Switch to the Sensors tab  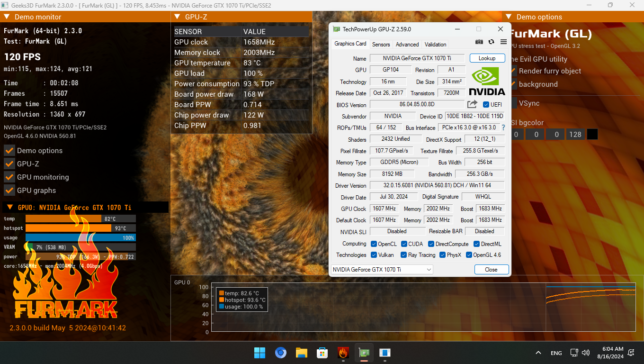click(381, 45)
